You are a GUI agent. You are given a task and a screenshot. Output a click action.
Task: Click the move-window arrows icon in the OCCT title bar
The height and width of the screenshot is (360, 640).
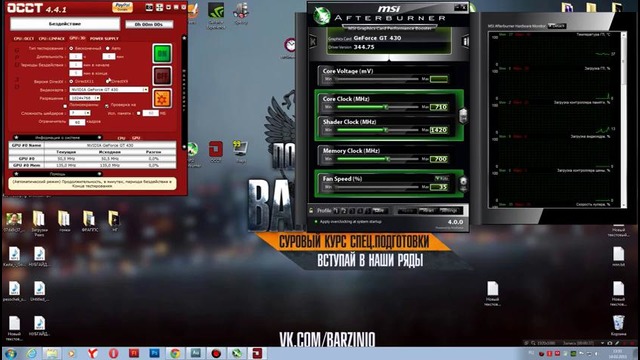(x=160, y=7)
